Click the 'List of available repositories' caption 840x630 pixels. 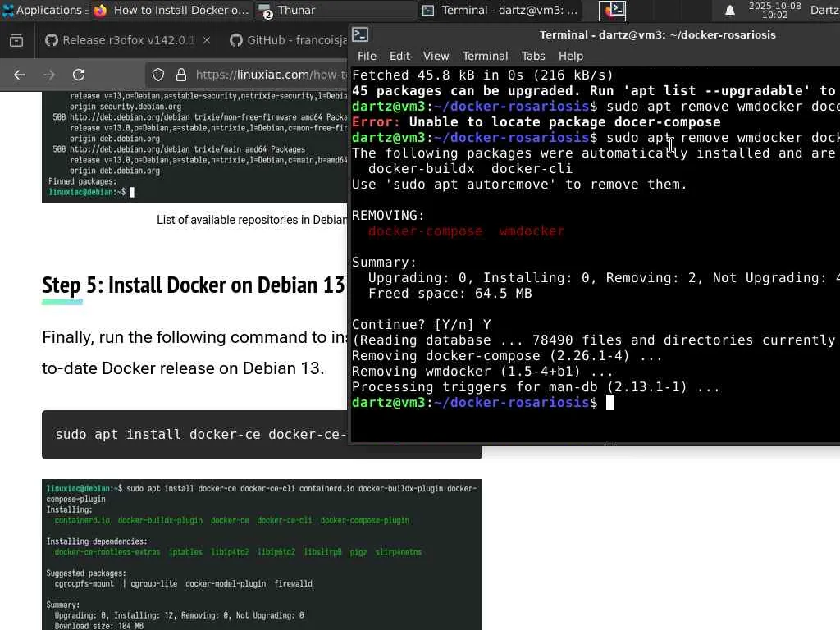coord(252,220)
